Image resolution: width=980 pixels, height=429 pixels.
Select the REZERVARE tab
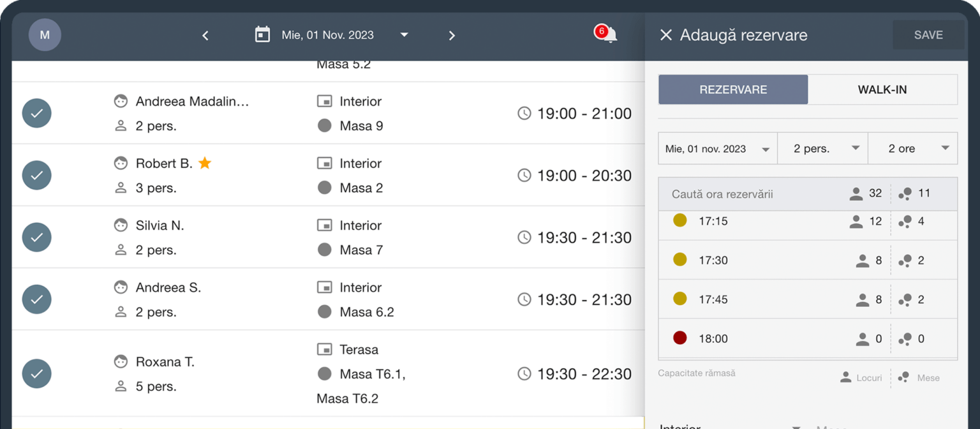click(x=733, y=89)
